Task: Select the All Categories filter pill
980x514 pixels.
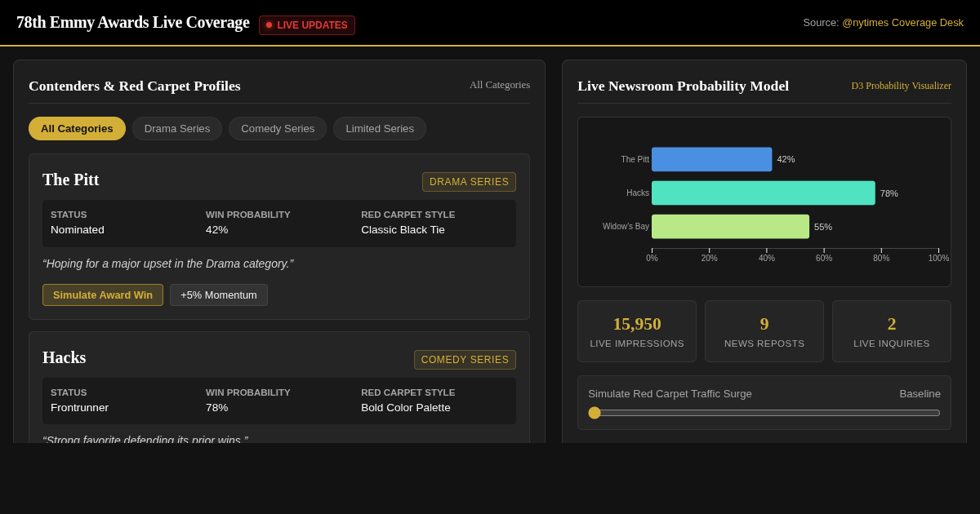Action: tap(77, 128)
